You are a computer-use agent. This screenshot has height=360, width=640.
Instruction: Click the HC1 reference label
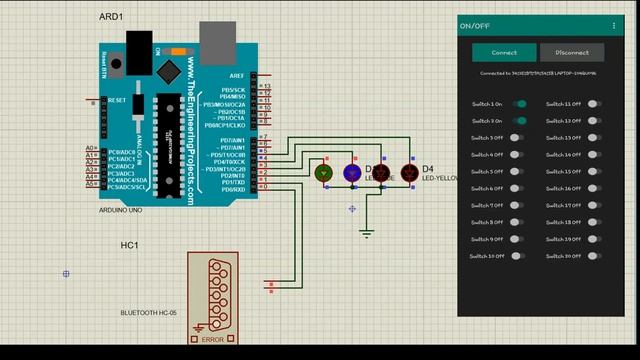pyautogui.click(x=129, y=245)
